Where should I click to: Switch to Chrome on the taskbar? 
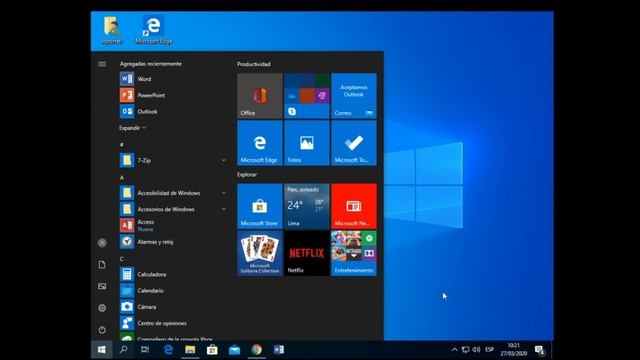[x=257, y=350]
